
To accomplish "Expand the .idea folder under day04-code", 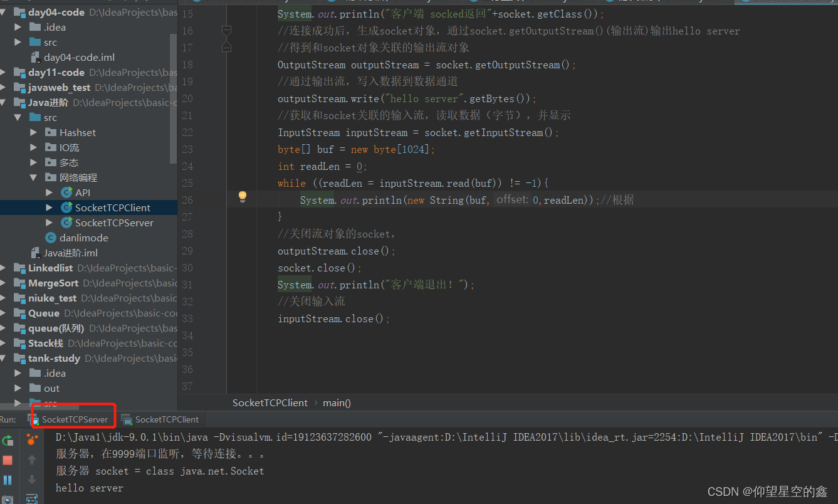I will click(18, 27).
